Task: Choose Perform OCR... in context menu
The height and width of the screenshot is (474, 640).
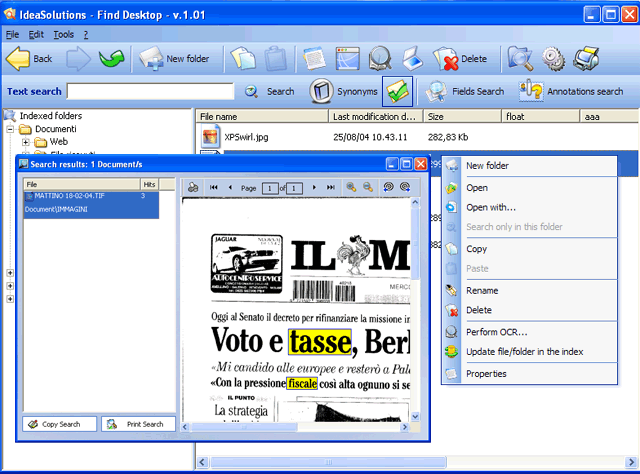Action: coord(529,332)
